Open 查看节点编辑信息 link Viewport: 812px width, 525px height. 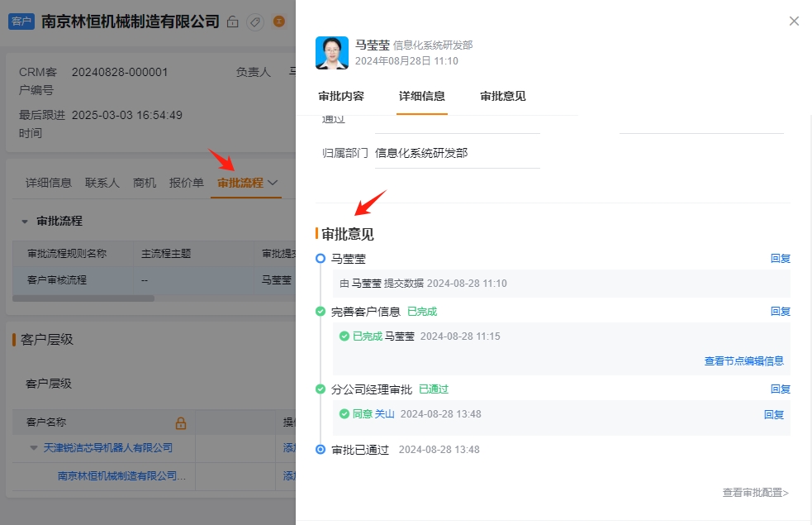click(x=744, y=361)
